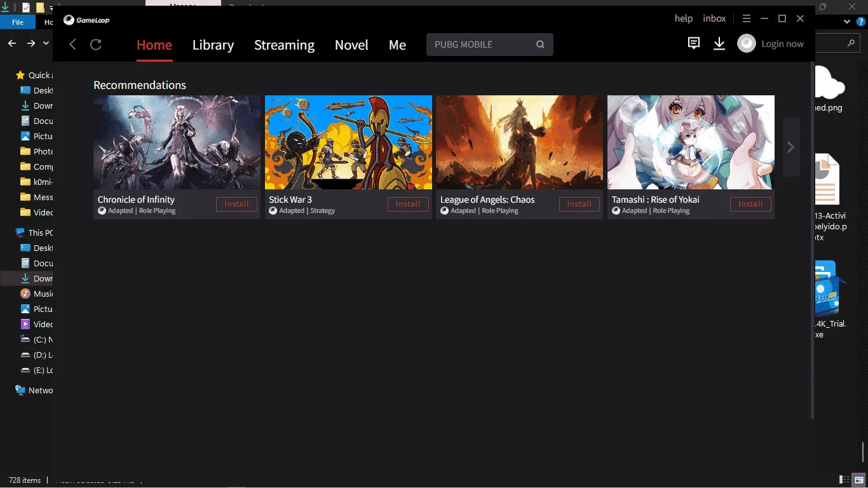Click the GameLoop vertical scrollbar

point(812,241)
